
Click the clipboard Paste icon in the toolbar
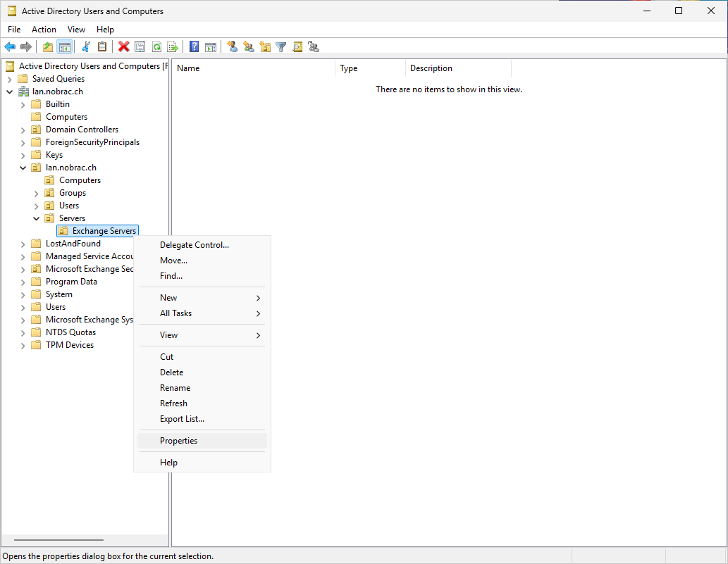point(102,47)
